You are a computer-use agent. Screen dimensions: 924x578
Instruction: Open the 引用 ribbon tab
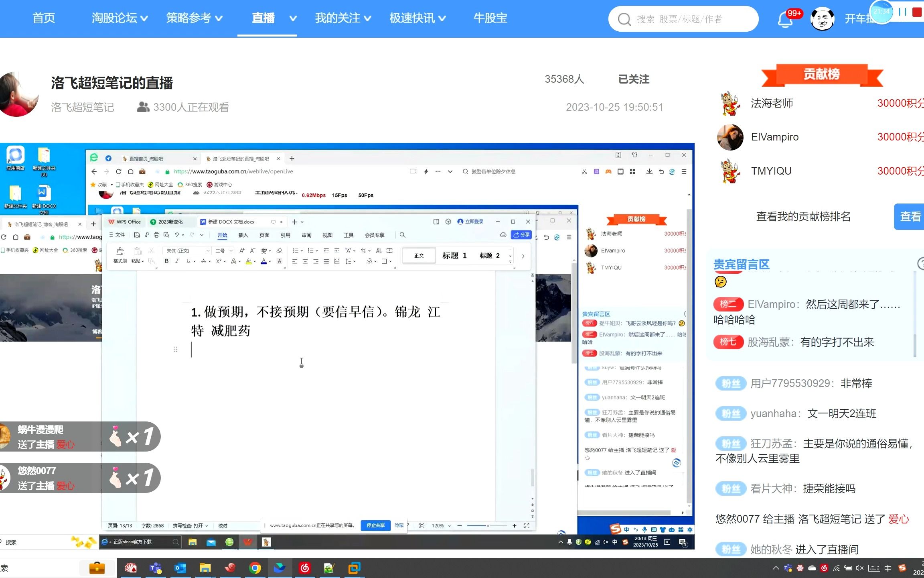pyautogui.click(x=285, y=235)
